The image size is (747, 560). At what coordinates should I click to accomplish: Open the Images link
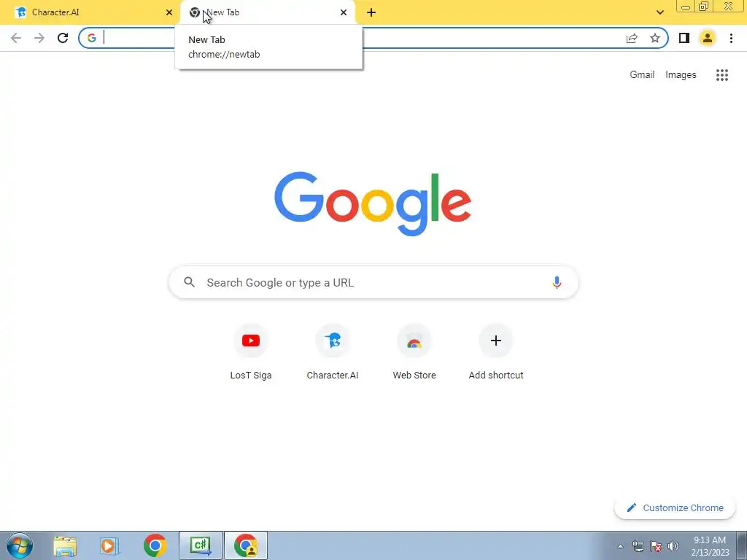pos(681,75)
